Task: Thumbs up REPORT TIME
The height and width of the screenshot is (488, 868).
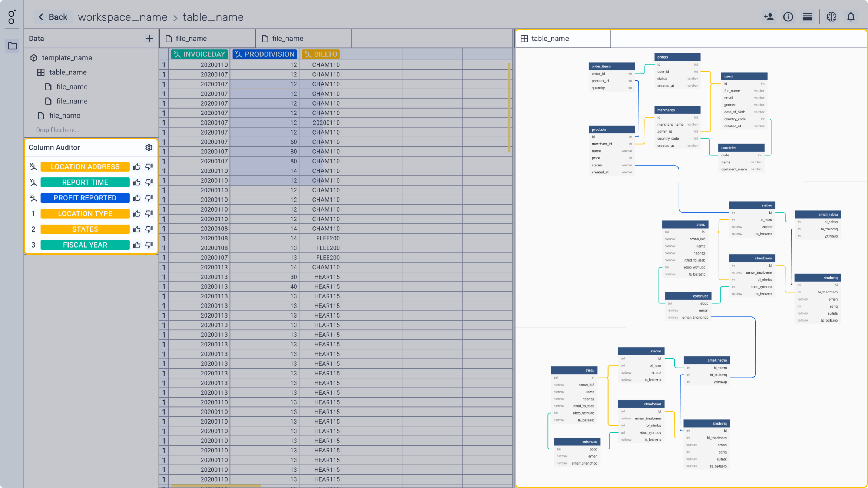Action: pos(137,182)
